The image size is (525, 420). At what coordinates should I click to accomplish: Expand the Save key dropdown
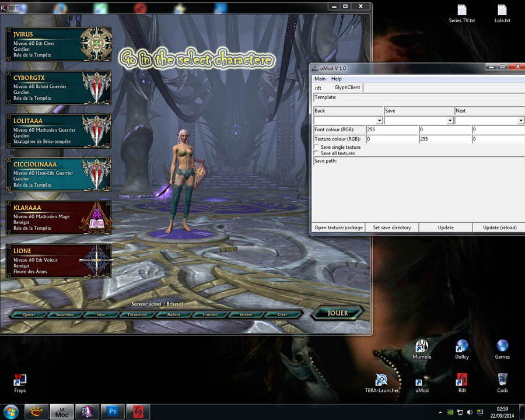click(450, 121)
